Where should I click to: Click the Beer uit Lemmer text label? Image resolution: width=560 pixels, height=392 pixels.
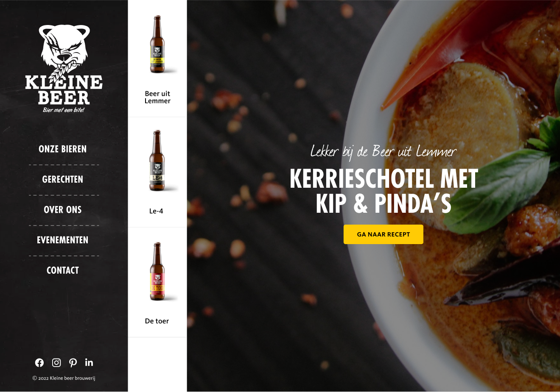157,97
